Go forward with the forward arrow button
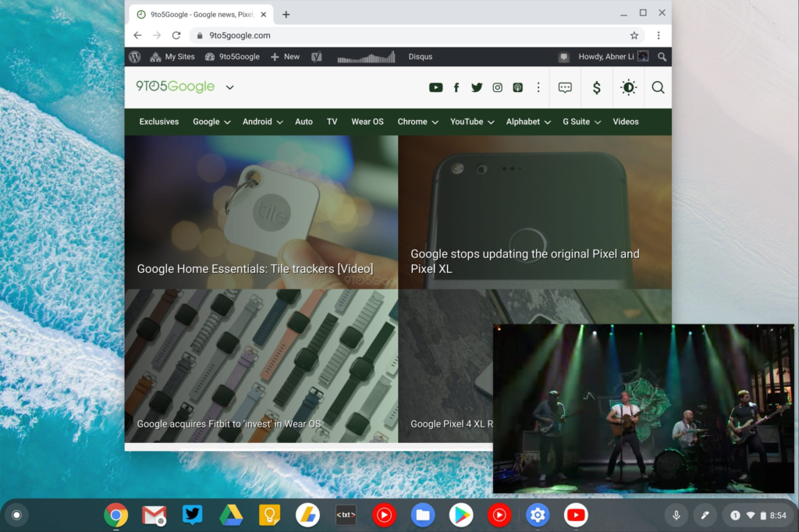The height and width of the screenshot is (532, 799). pyautogui.click(x=157, y=35)
